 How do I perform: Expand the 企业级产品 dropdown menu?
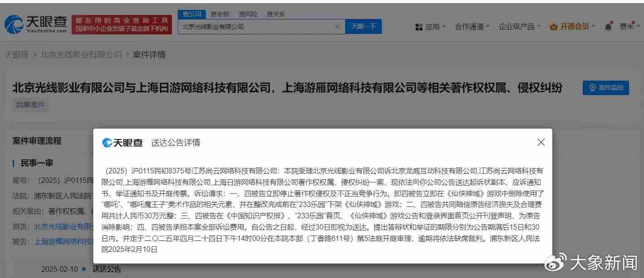pos(520,27)
